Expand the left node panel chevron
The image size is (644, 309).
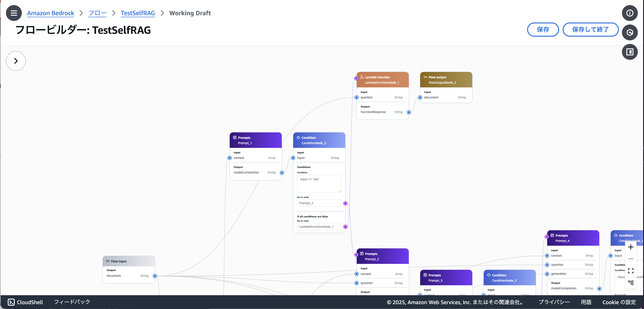[x=16, y=61]
